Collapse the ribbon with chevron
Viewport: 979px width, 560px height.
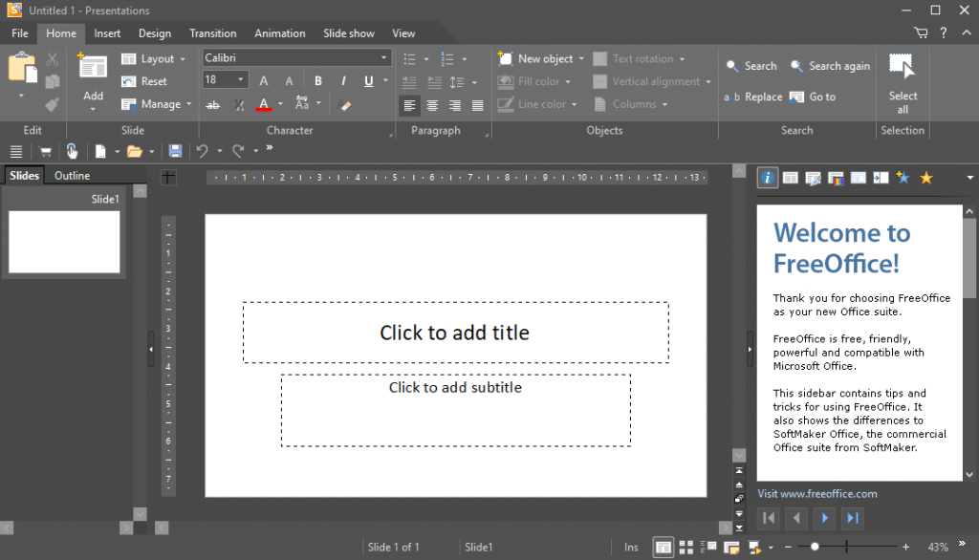[966, 33]
